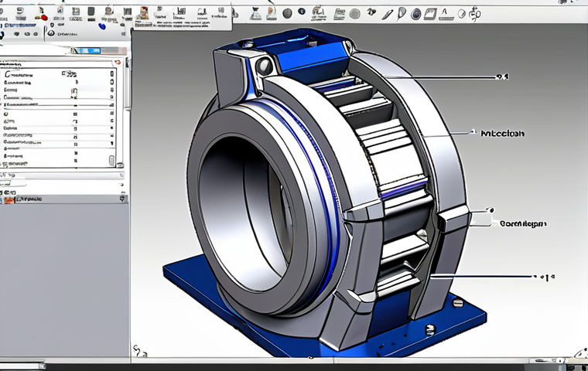Image resolution: width=588 pixels, height=371 pixels.
Task: Select the dark gray sphere toolbar icon
Action: coord(287,14)
